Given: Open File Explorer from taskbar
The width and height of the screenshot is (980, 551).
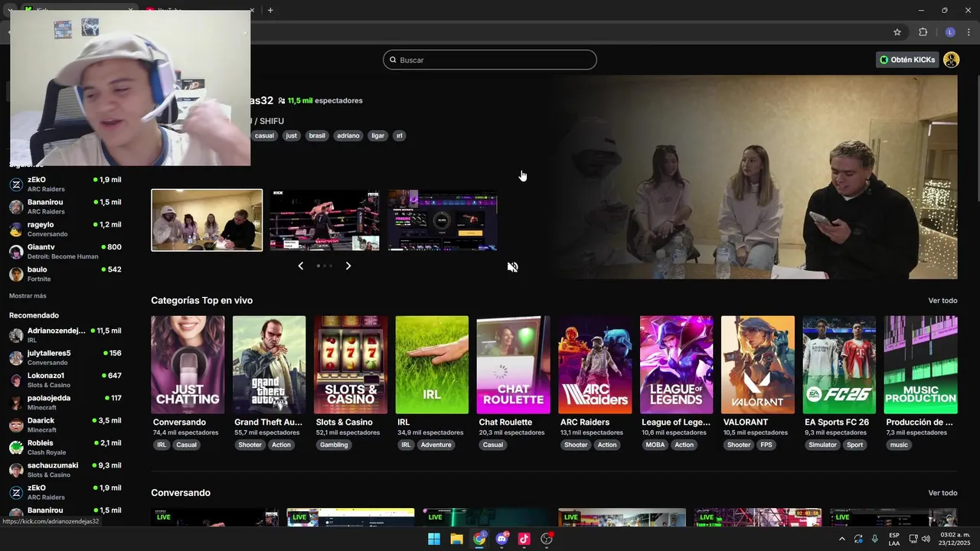Looking at the screenshot, I should coord(456,539).
